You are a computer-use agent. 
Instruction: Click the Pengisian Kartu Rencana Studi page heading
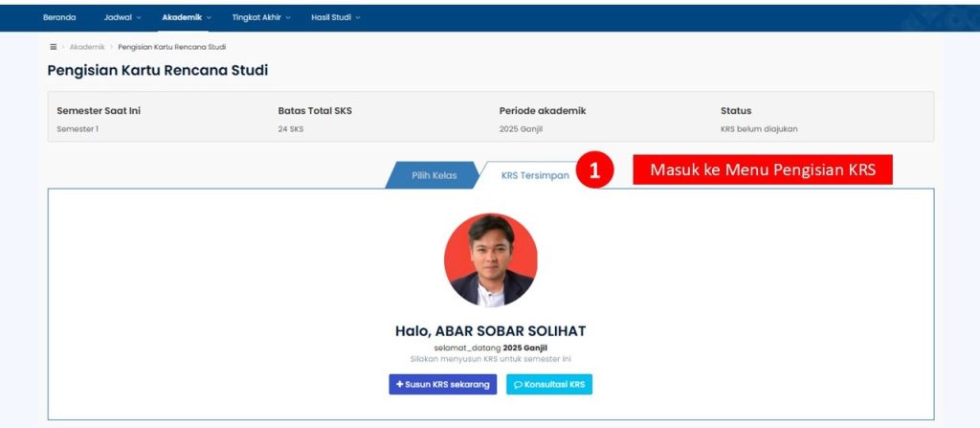click(158, 71)
